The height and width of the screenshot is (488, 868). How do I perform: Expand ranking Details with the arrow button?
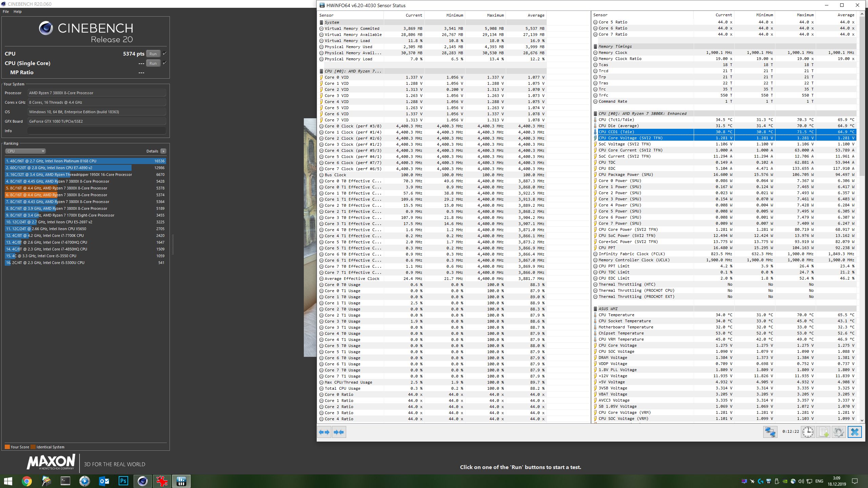pyautogui.click(x=163, y=151)
